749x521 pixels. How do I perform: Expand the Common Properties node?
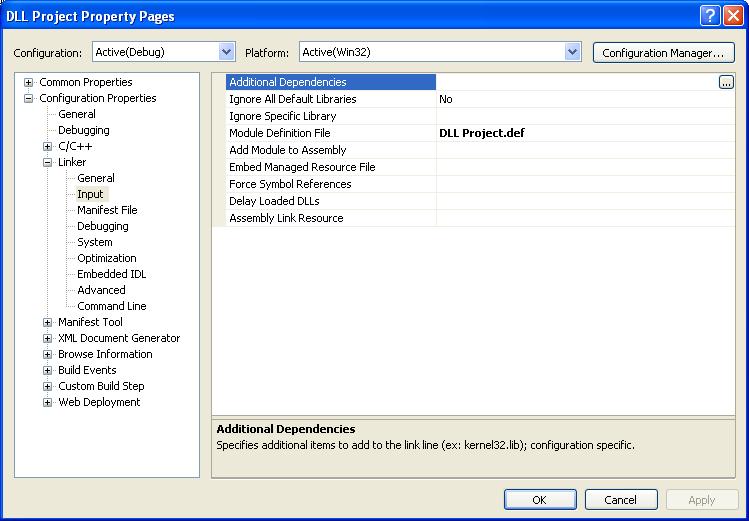point(29,82)
